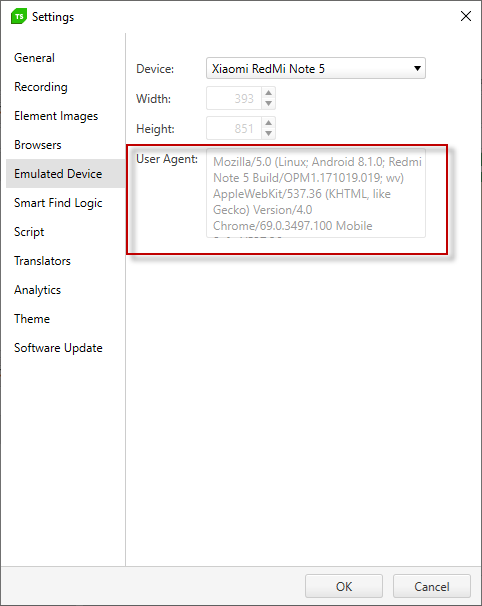Viewport: 482px width, 606px height.
Task: Click the User Agent label
Action: tap(167, 159)
